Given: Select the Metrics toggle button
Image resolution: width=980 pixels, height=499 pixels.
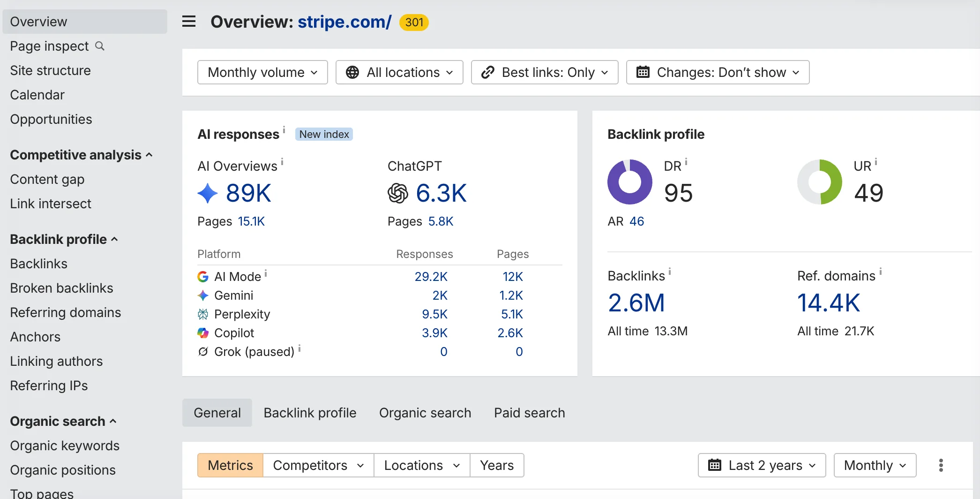Looking at the screenshot, I should pyautogui.click(x=230, y=465).
